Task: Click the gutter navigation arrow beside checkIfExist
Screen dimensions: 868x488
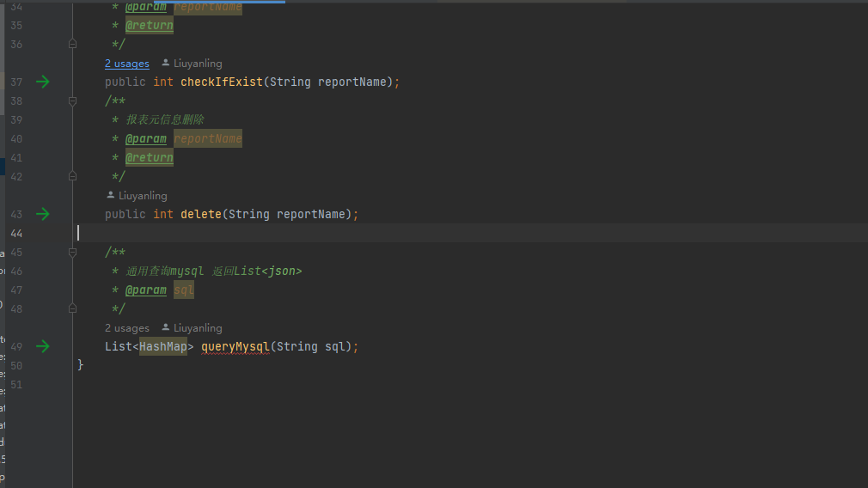Action: pyautogui.click(x=42, y=82)
